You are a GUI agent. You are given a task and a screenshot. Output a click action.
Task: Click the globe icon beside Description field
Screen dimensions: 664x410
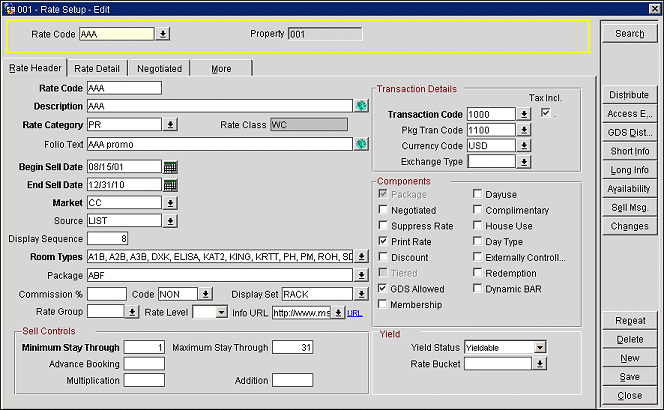click(360, 106)
